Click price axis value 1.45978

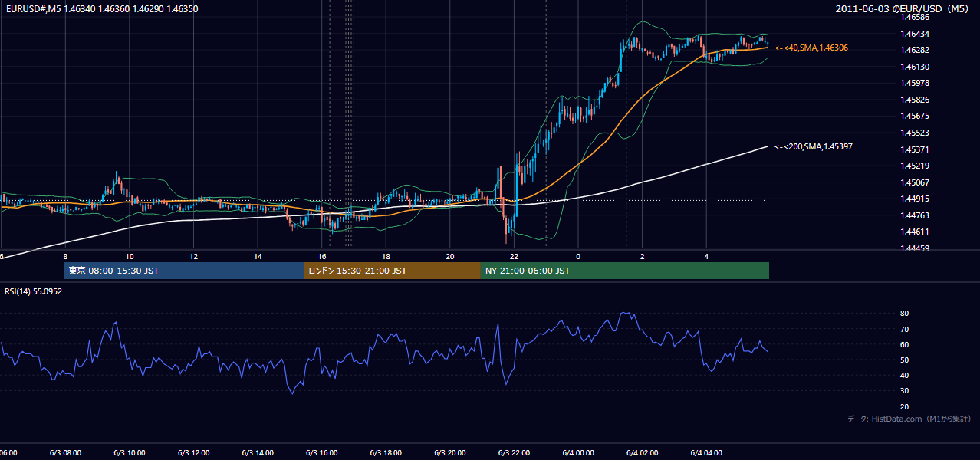pyautogui.click(x=916, y=83)
